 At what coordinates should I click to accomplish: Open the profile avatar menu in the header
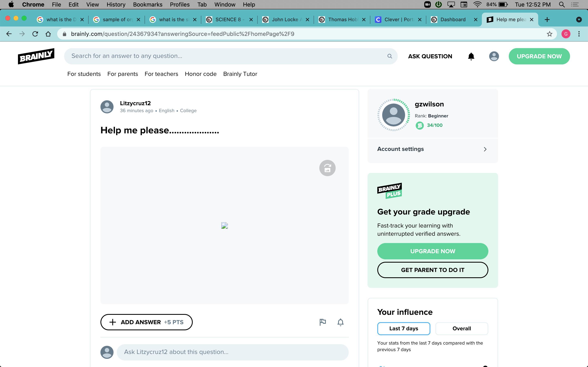494,56
